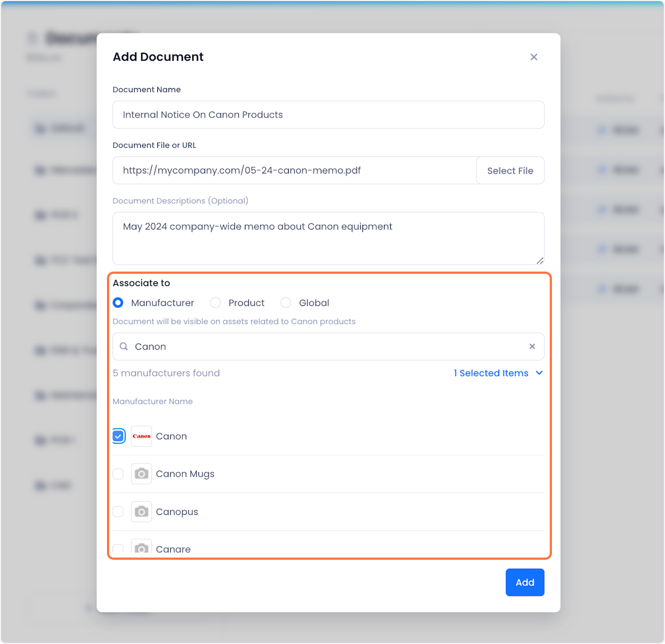665x644 pixels.
Task: Click the 5 manufacturers found text
Action: 166,373
